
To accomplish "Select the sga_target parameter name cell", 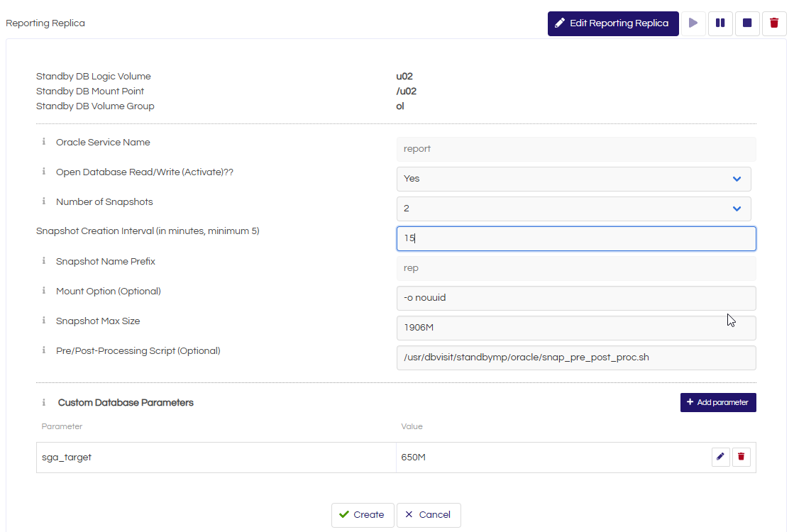I will click(x=216, y=458).
